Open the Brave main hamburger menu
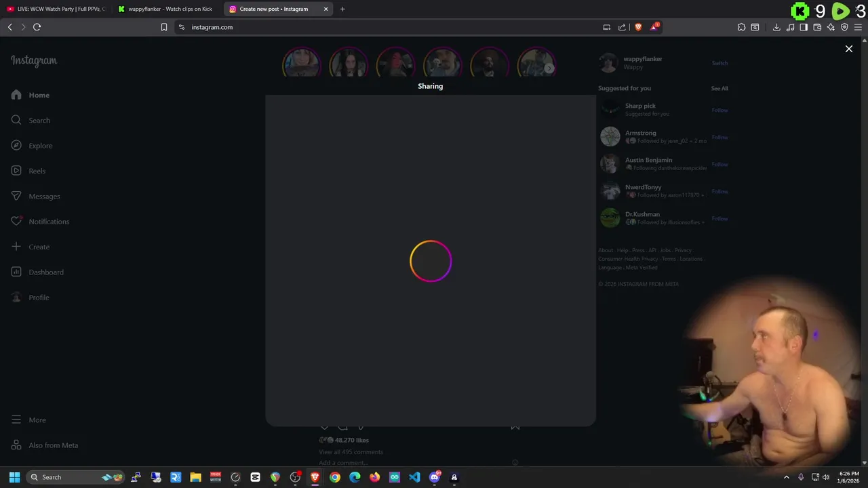 pyautogui.click(x=858, y=27)
